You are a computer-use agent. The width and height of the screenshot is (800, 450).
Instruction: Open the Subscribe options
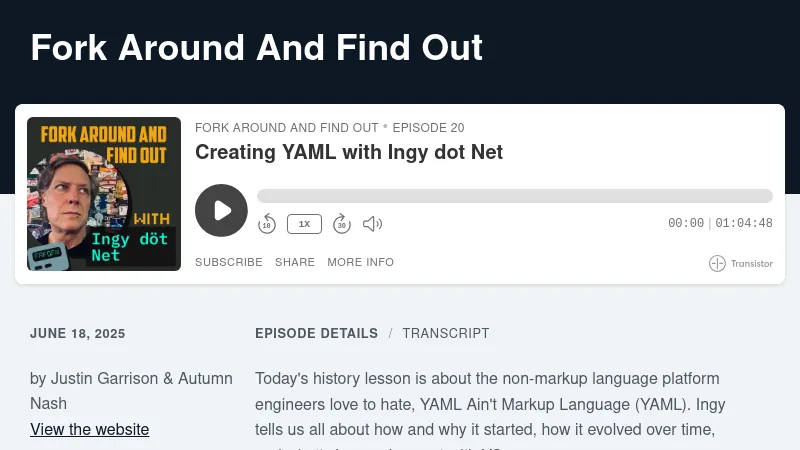(229, 262)
